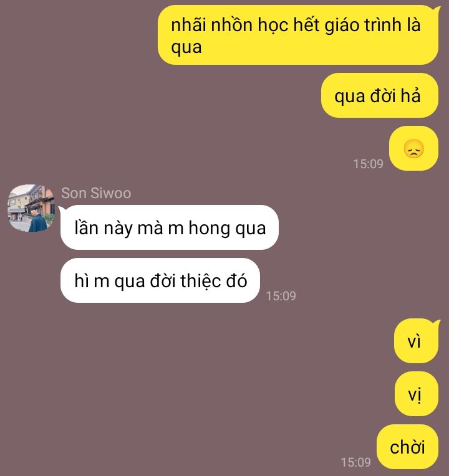Tap the "chời" message bubble

click(407, 447)
